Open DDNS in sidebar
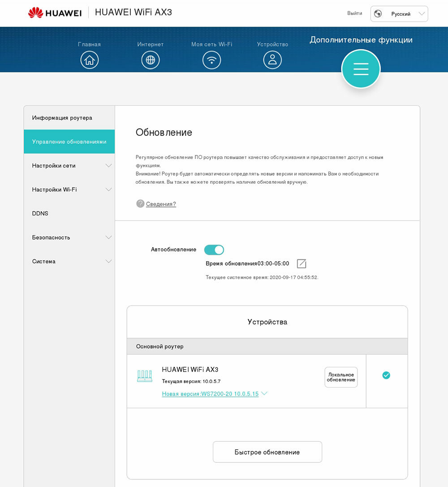The width and height of the screenshot is (448, 487). click(69, 213)
